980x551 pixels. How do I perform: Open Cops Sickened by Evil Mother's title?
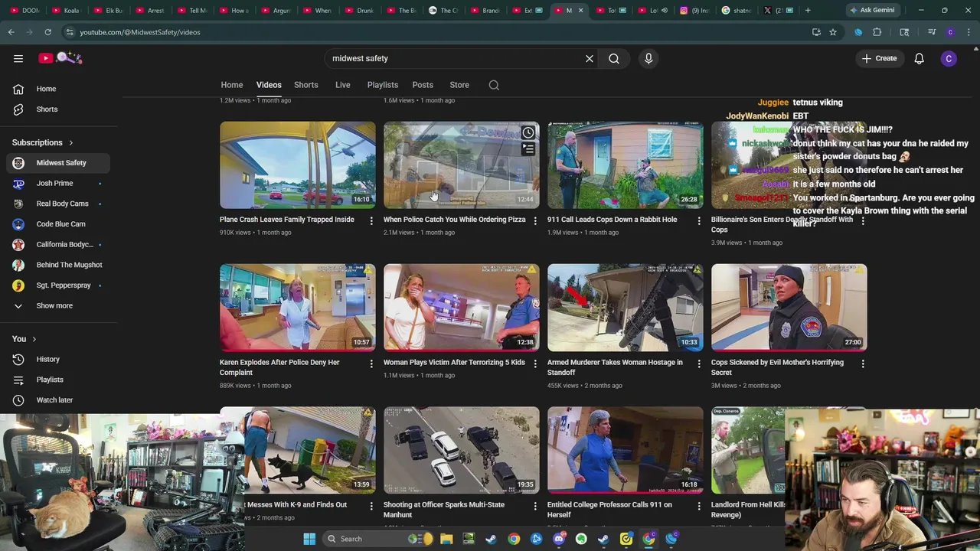click(777, 367)
